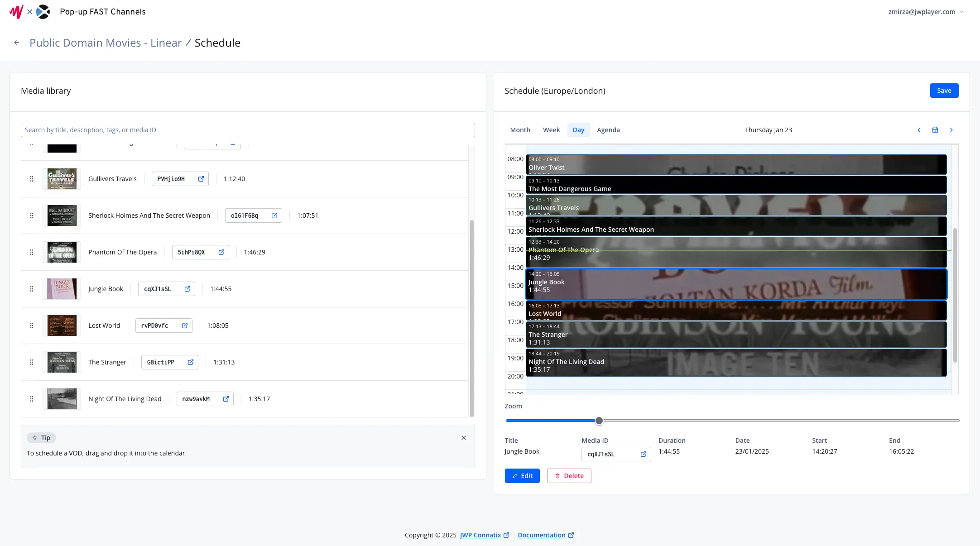Edit the selected Jungle Book entry
This screenshot has height=546, width=980.
pyautogui.click(x=522, y=476)
